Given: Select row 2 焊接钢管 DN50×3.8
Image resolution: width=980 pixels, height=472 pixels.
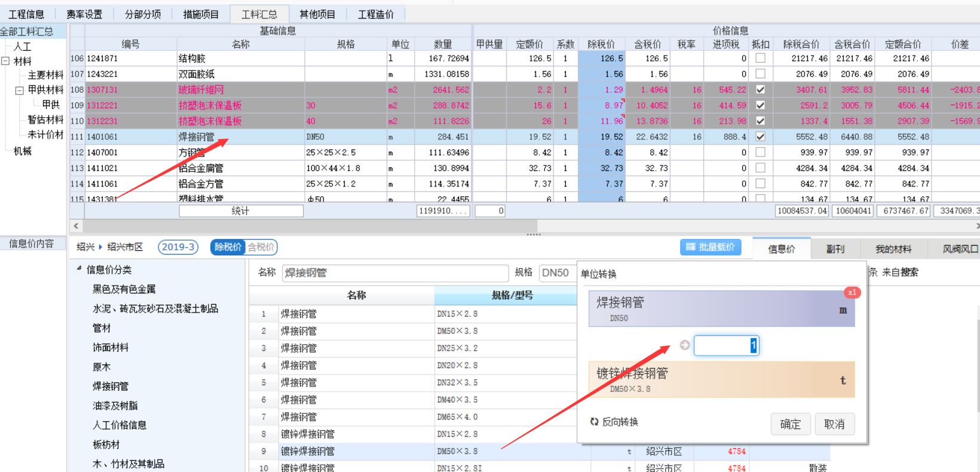Looking at the screenshot, I should point(413,330).
